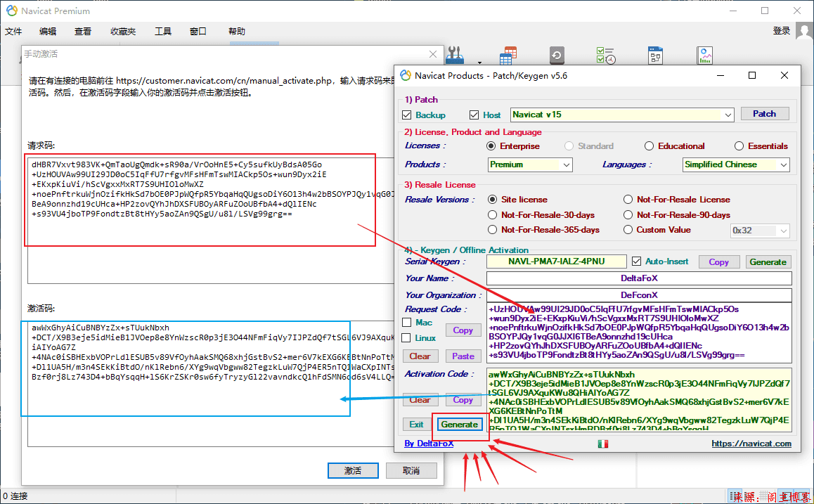
Task: Click the Query tables icon in Navicat toolbar
Action: click(508, 56)
